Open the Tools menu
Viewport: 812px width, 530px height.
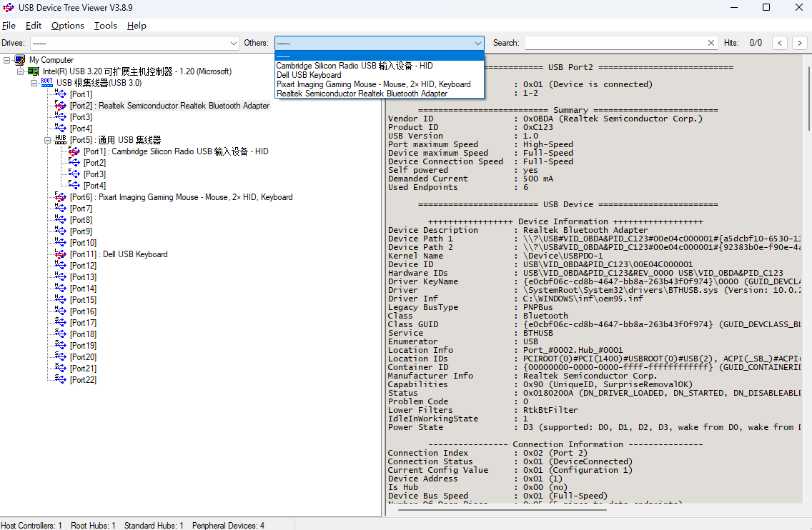click(x=106, y=26)
